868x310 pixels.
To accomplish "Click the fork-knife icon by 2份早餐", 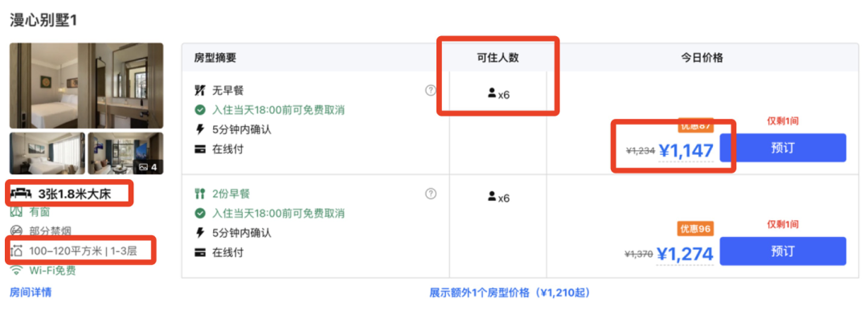I will point(200,194).
